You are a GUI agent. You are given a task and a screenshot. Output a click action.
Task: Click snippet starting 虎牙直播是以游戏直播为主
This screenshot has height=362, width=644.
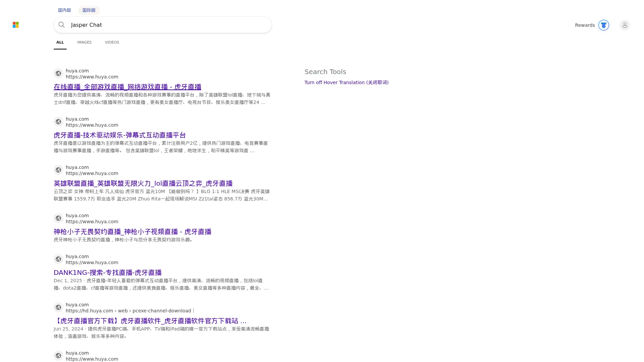[x=161, y=147]
